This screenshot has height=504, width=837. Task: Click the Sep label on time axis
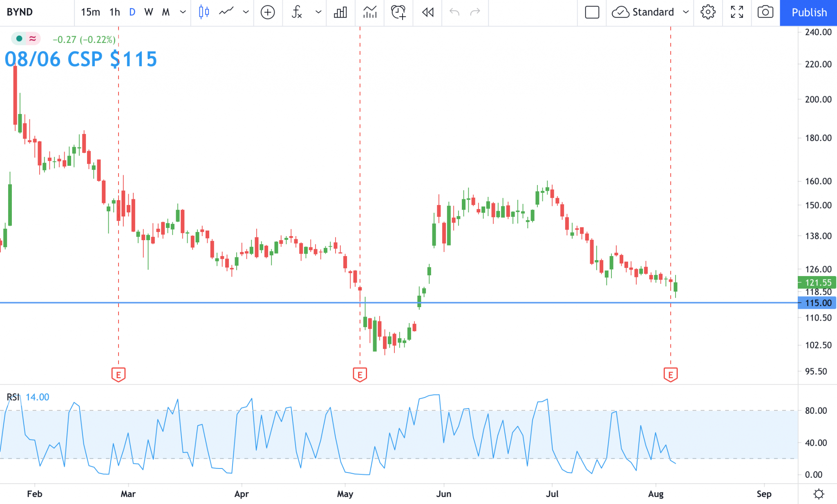pyautogui.click(x=764, y=494)
